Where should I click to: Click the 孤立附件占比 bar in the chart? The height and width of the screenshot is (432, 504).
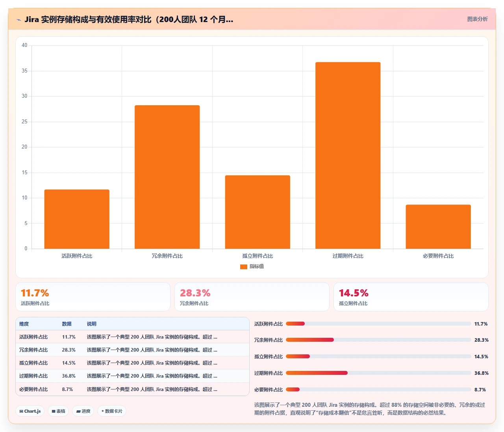[x=258, y=212]
